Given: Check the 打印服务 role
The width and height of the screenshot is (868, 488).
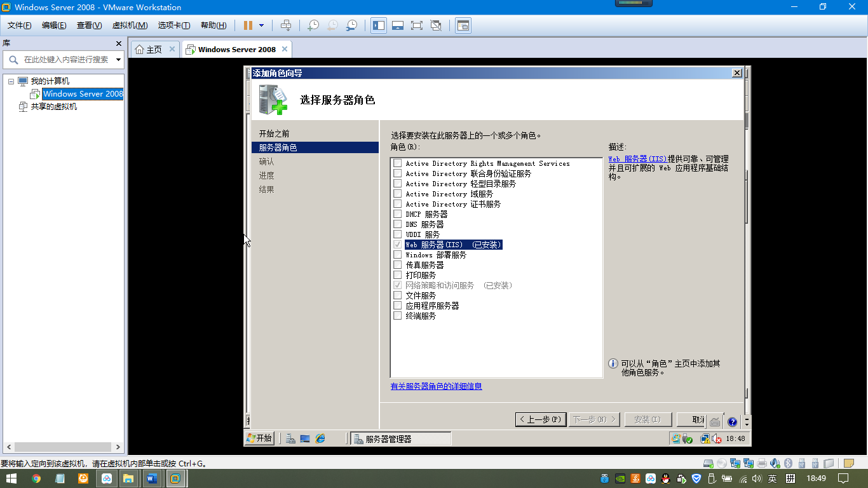Looking at the screenshot, I should (398, 275).
